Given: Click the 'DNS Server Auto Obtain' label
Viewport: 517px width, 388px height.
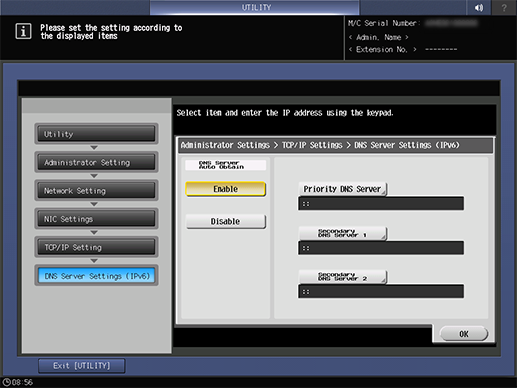Looking at the screenshot, I should pos(225,165).
